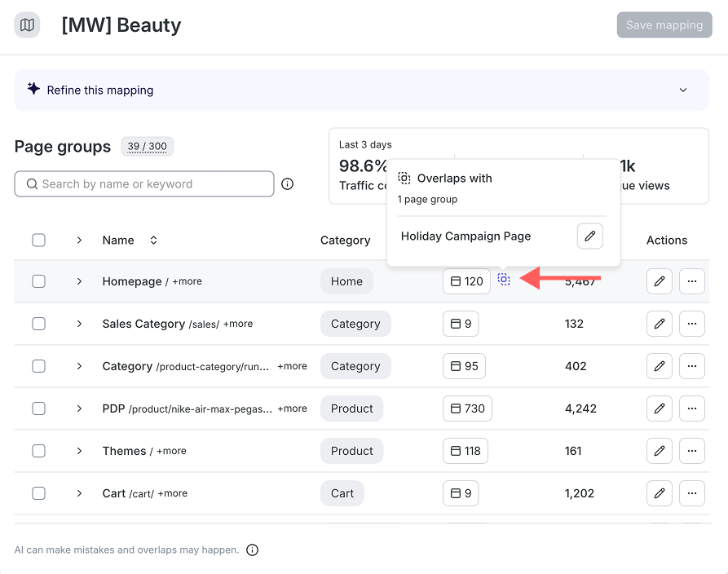Click the map icon beside [MW] Beauty

point(27,25)
